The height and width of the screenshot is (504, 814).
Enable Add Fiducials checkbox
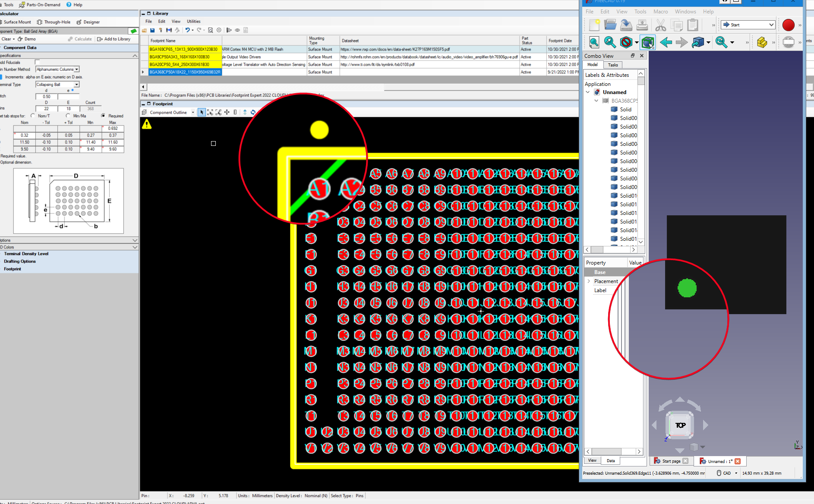37,62
